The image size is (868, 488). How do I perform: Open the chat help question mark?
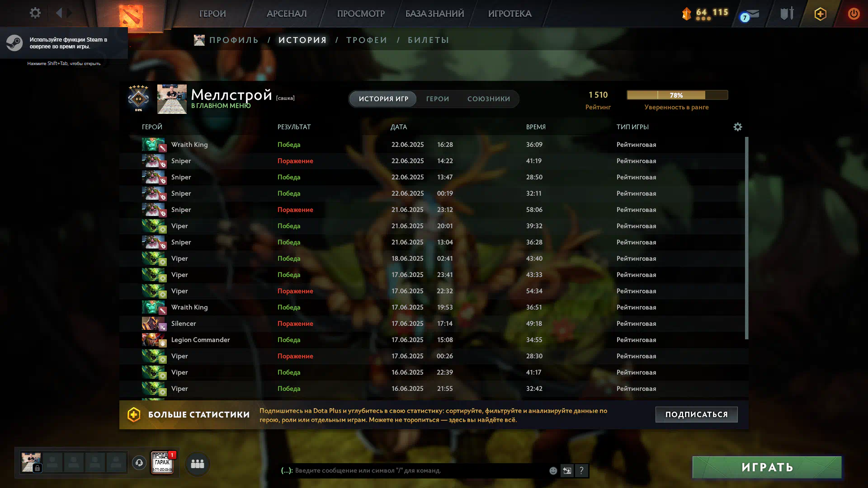coord(581,471)
